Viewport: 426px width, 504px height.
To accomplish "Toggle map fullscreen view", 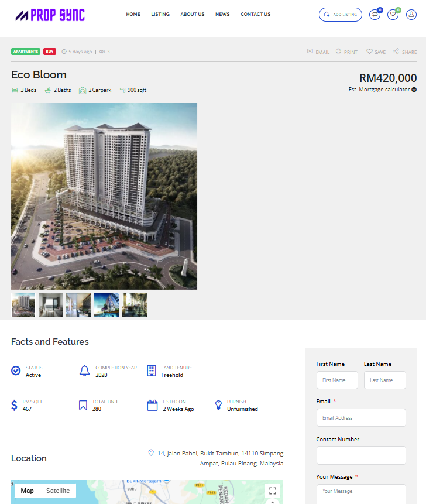I will tap(273, 491).
